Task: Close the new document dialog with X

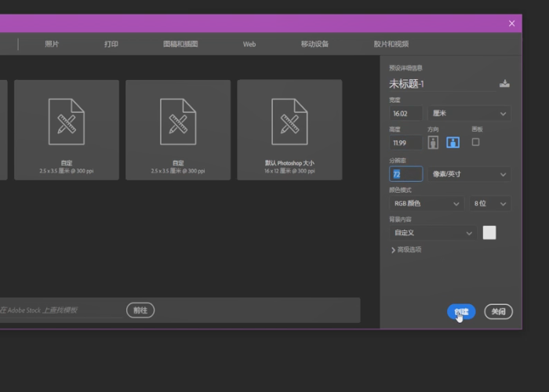Action: pos(512,24)
